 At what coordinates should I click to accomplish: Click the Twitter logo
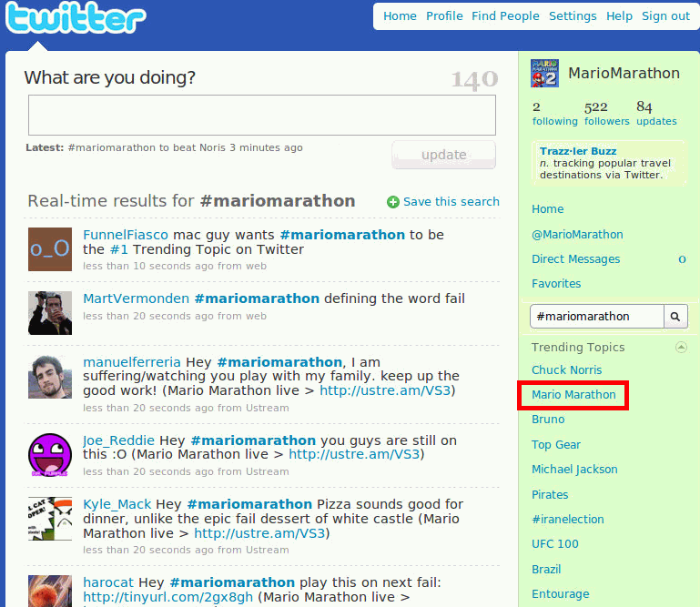tap(76, 18)
